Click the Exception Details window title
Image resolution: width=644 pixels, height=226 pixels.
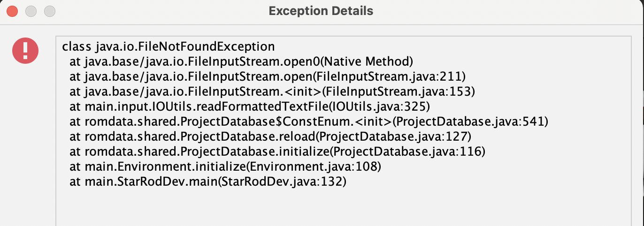[x=321, y=10]
